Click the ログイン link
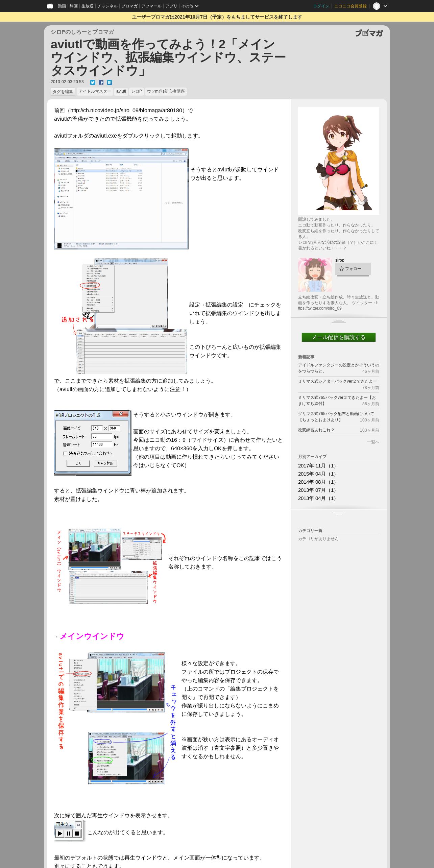The image size is (434, 868). [321, 6]
